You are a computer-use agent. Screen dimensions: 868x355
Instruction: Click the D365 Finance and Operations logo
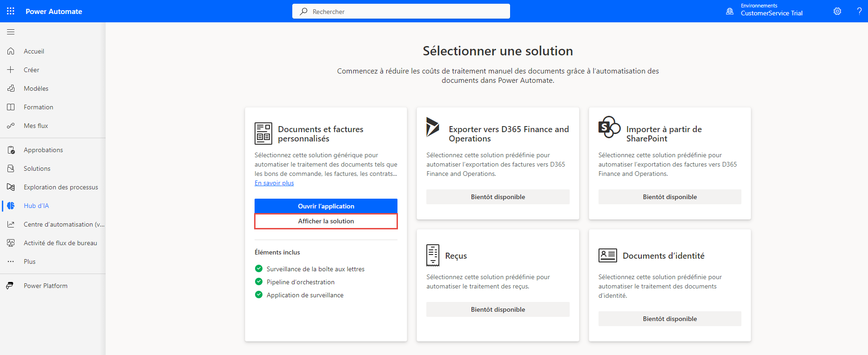[x=433, y=127]
